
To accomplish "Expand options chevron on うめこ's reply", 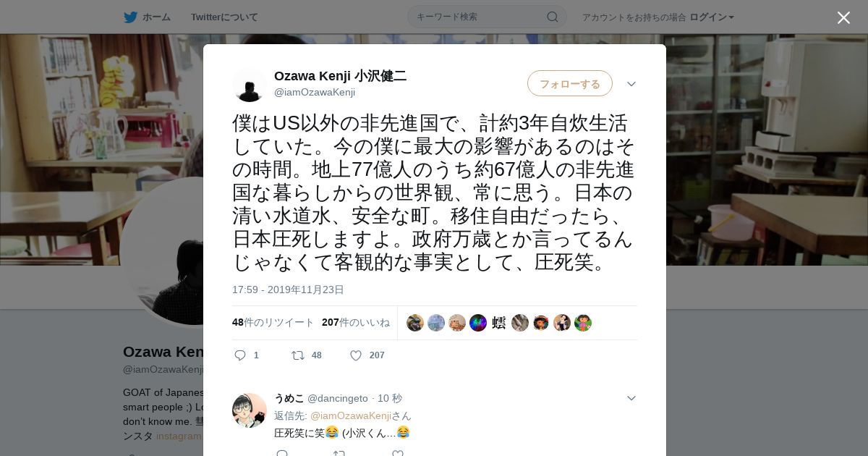I will (x=631, y=398).
